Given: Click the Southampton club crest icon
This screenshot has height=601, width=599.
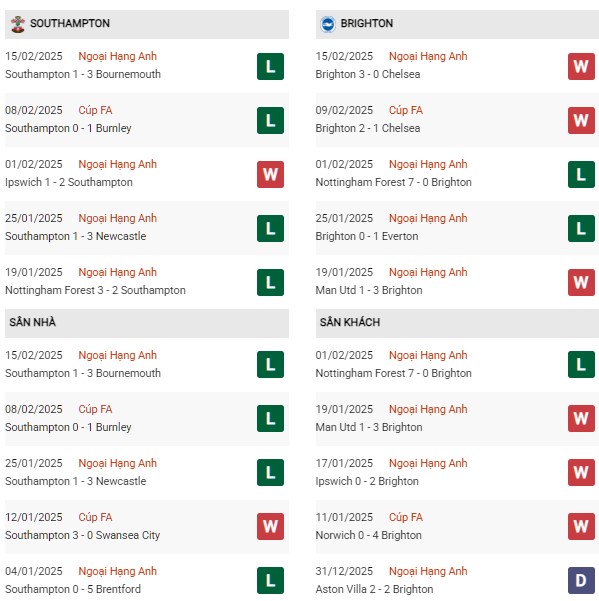Looking at the screenshot, I should pos(18,24).
